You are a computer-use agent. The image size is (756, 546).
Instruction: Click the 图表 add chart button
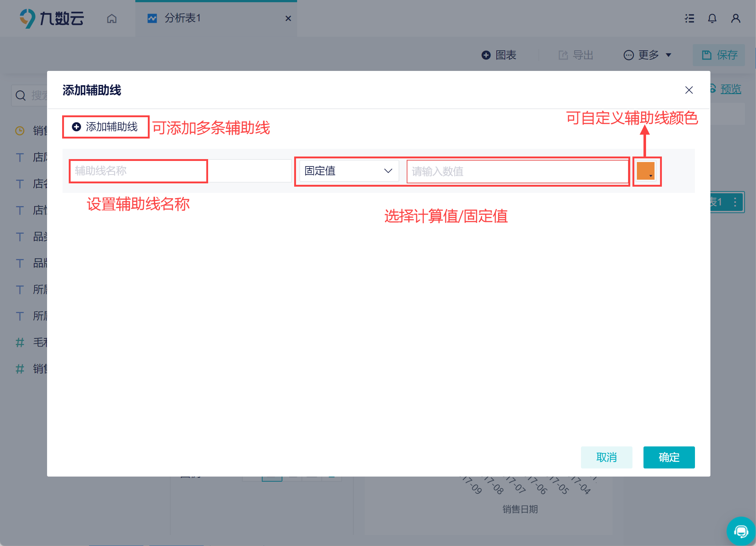(499, 55)
